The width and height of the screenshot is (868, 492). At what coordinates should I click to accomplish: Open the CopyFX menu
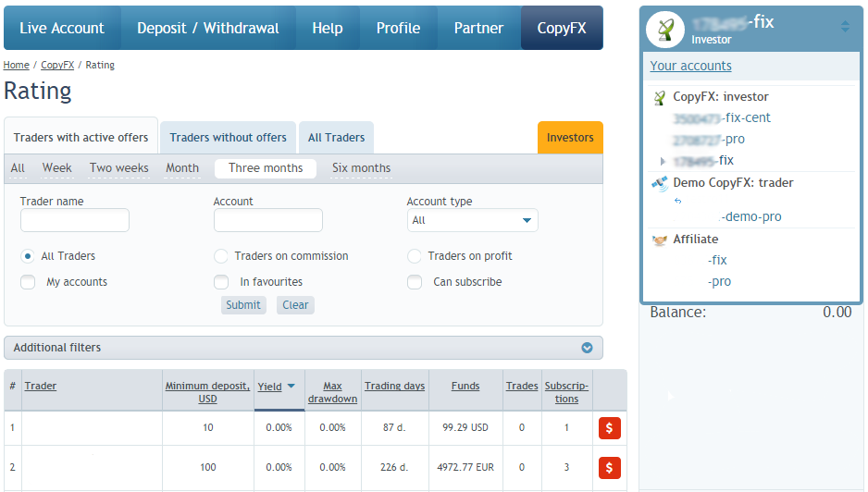(562, 29)
